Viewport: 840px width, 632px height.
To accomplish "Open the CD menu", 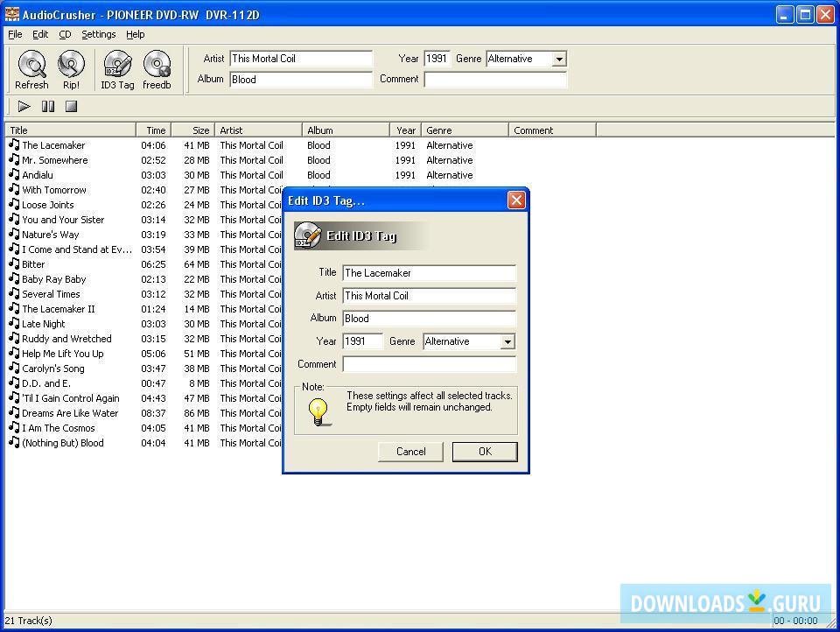I will [65, 34].
